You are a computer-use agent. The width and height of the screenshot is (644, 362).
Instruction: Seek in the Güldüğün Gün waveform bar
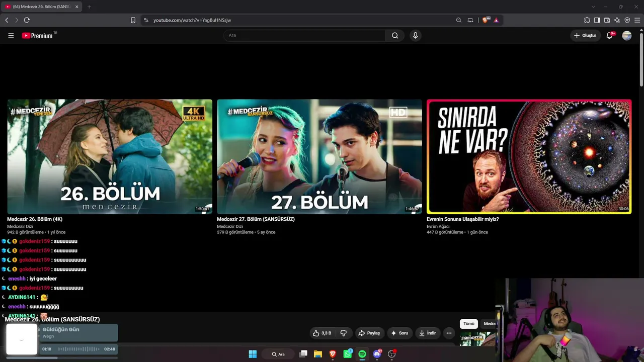[x=78, y=349]
